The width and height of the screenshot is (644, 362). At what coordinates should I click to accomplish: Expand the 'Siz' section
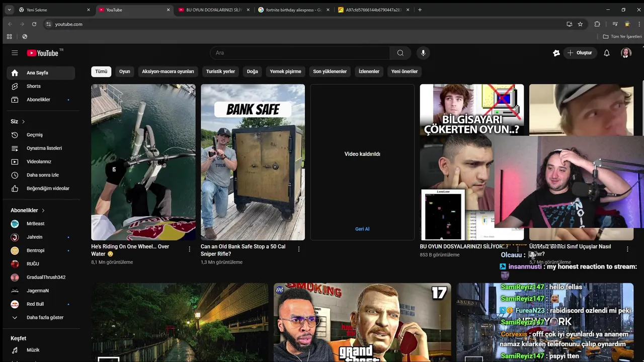click(18, 122)
